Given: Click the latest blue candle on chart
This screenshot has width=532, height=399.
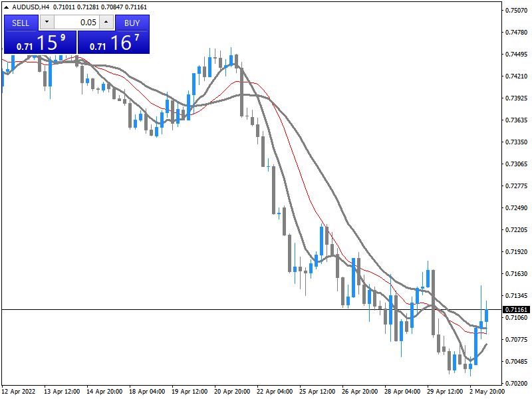Looking at the screenshot, I should [486, 316].
